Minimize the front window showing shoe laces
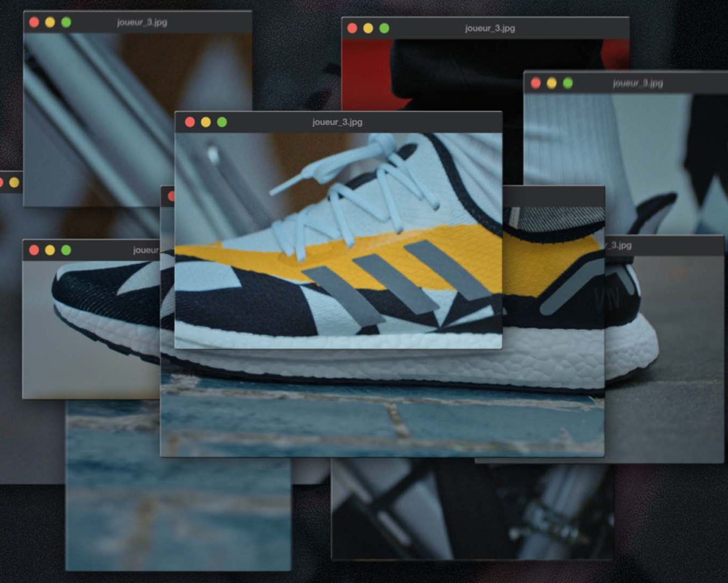Screen dimensions: 728x583 [x=206, y=122]
